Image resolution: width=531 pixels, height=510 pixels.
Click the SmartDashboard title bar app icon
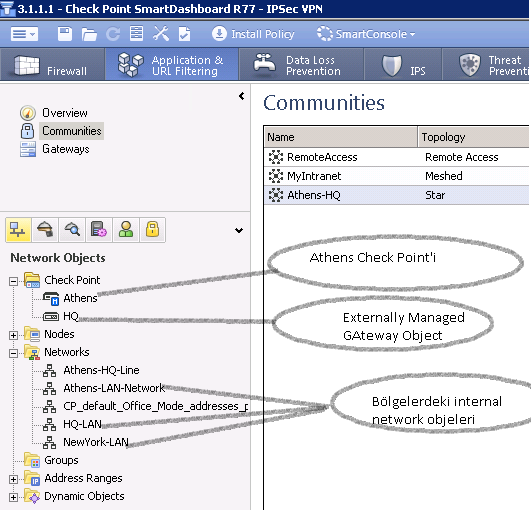point(7,8)
